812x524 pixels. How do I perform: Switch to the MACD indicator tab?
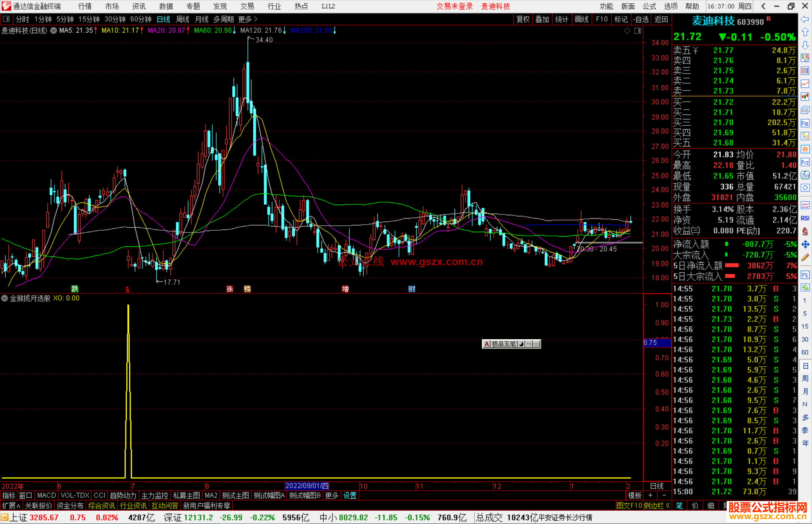pyautogui.click(x=47, y=495)
